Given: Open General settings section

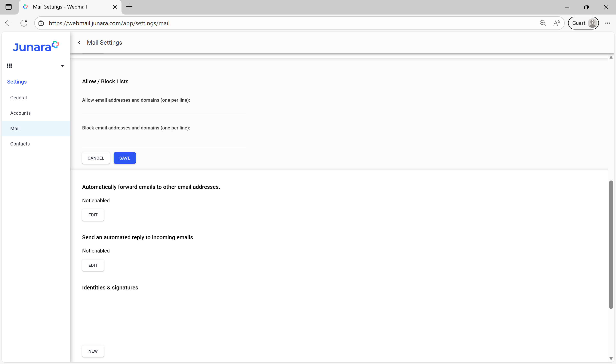Looking at the screenshot, I should [36, 98].
